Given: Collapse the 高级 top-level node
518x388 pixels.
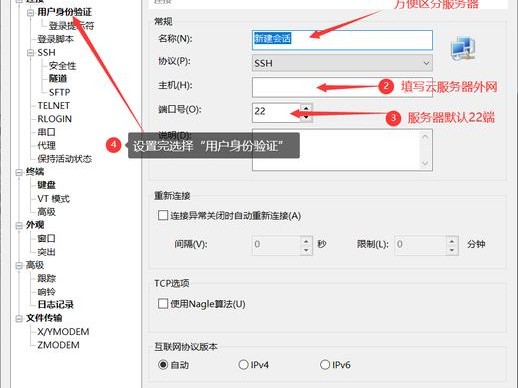Looking at the screenshot, I should point(19,266).
